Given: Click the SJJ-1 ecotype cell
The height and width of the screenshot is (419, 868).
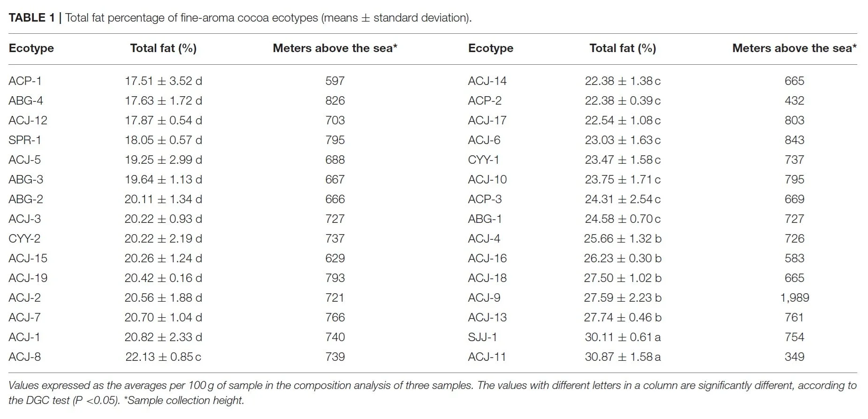Looking at the screenshot, I should coord(482,337).
